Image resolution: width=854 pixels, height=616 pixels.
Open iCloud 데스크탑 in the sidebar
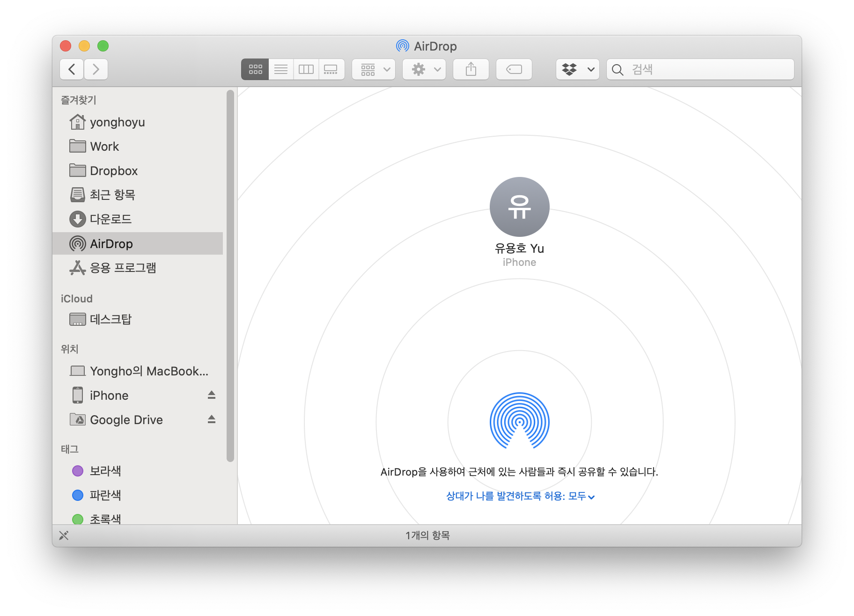point(138,319)
